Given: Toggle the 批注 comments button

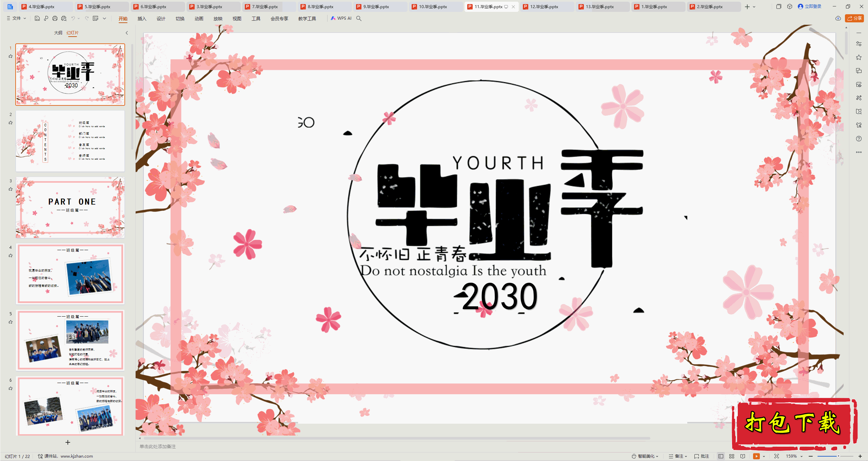Looking at the screenshot, I should coord(702,456).
